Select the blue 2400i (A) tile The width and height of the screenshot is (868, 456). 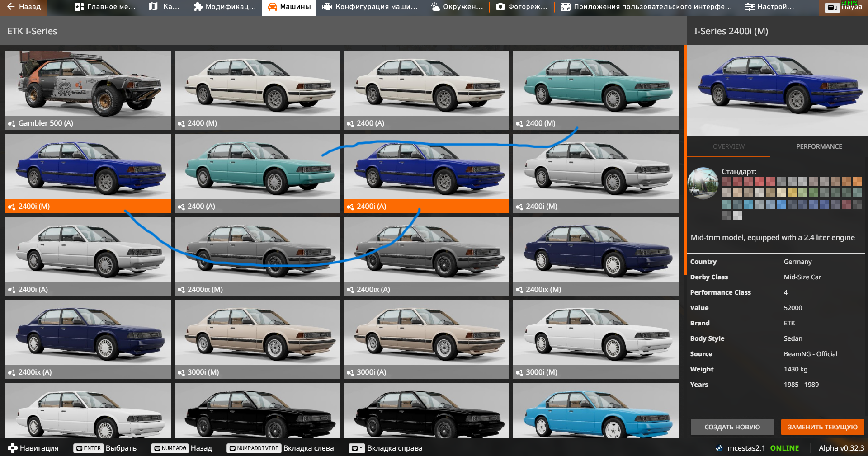click(426, 174)
